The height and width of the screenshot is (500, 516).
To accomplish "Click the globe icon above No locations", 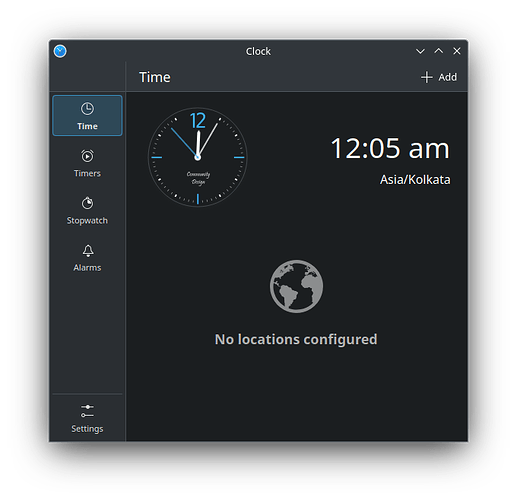I will pos(296,286).
